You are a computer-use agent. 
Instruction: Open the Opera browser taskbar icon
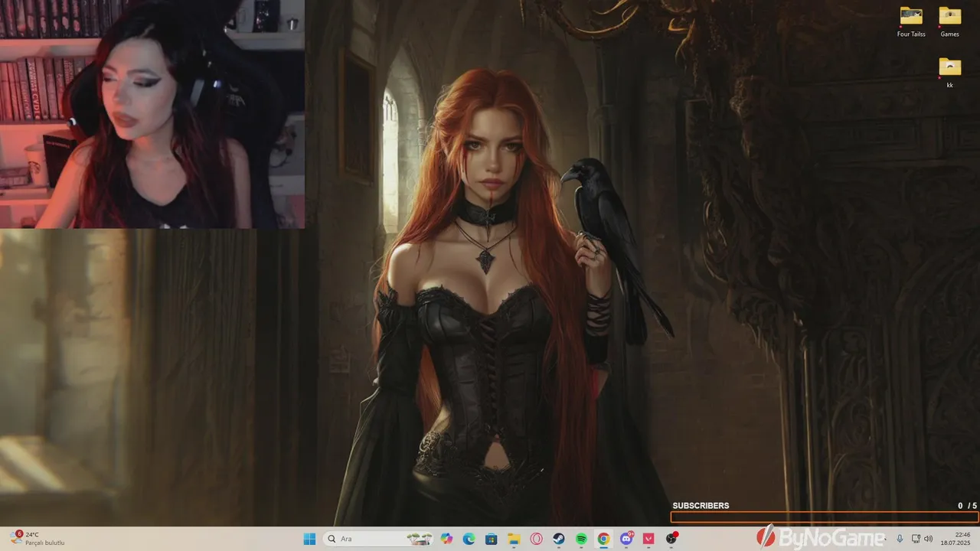point(536,539)
